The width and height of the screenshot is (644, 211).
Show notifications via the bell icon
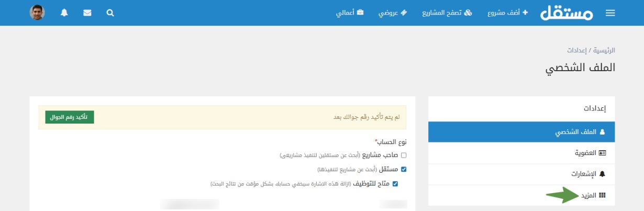[x=64, y=13]
